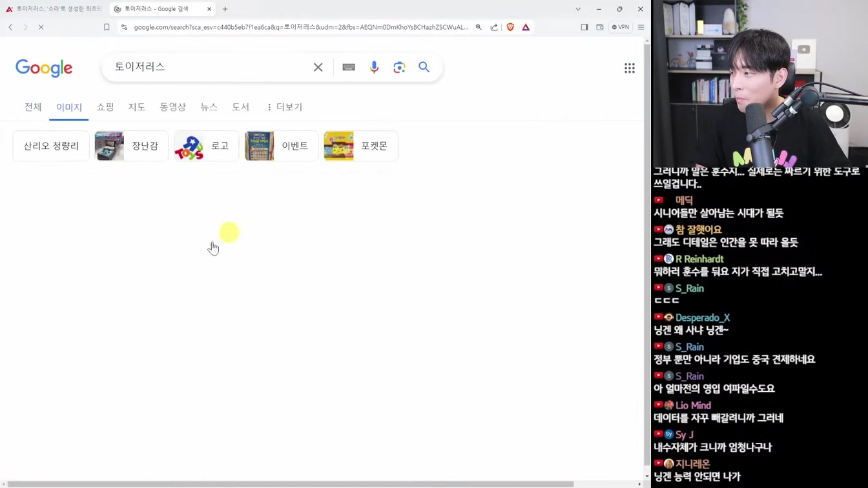Viewport: 868px width, 488px height.
Task: Click chat username Sy J
Action: coord(685,434)
